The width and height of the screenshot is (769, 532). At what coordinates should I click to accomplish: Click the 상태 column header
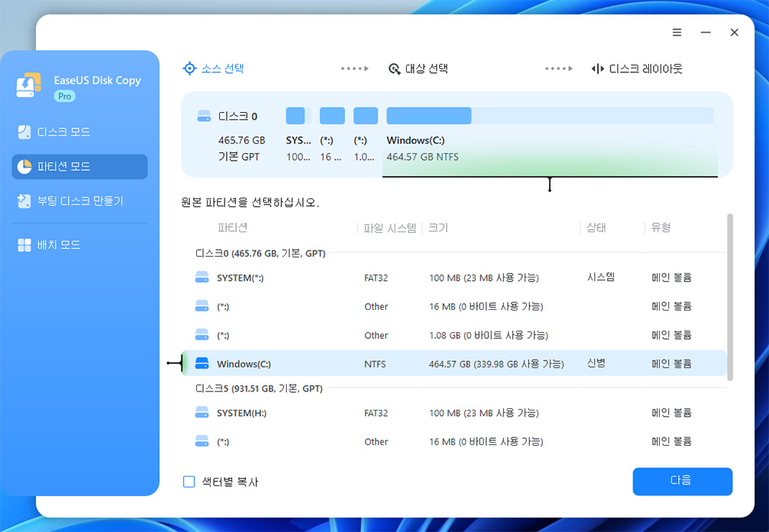pos(596,228)
